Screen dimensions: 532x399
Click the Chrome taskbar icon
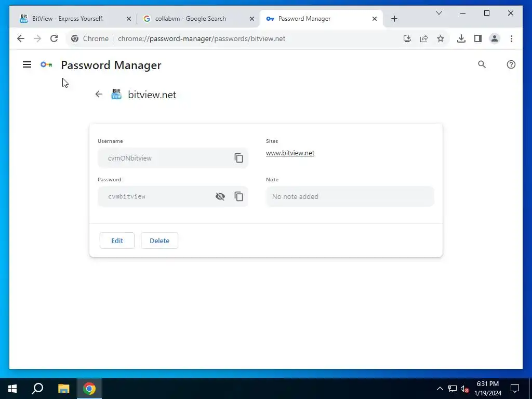(x=89, y=389)
